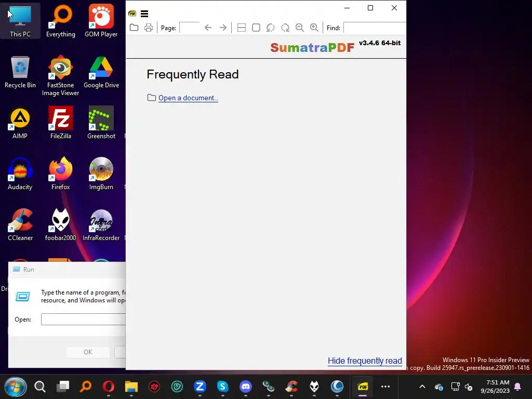Open Skype from taskbar
This screenshot has width=532, height=399.
[x=222, y=387]
